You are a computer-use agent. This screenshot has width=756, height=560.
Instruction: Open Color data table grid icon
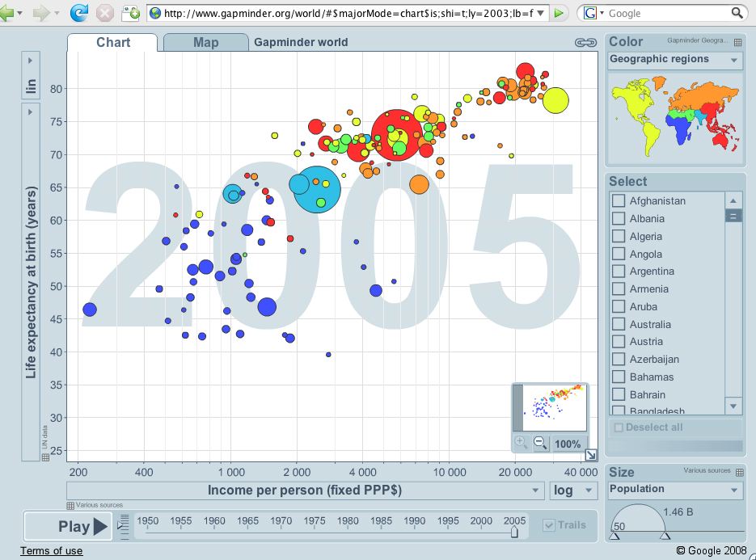coord(737,42)
